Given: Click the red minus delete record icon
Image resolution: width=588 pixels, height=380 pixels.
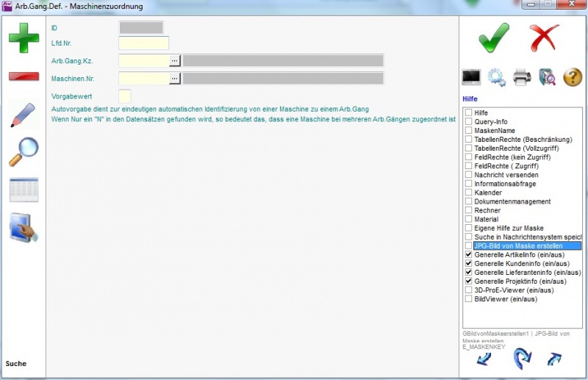Looking at the screenshot, I should coord(24,76).
